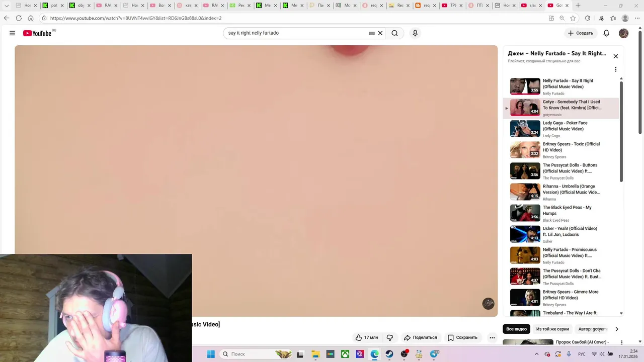Open the browser settings ellipsis menu
The width and height of the screenshot is (644, 362).
pos(637,18)
